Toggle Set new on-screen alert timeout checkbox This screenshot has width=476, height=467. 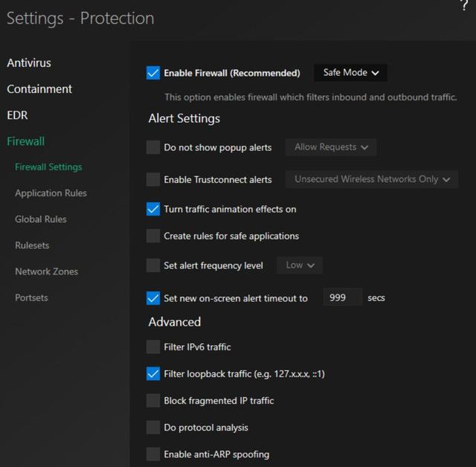(x=153, y=298)
